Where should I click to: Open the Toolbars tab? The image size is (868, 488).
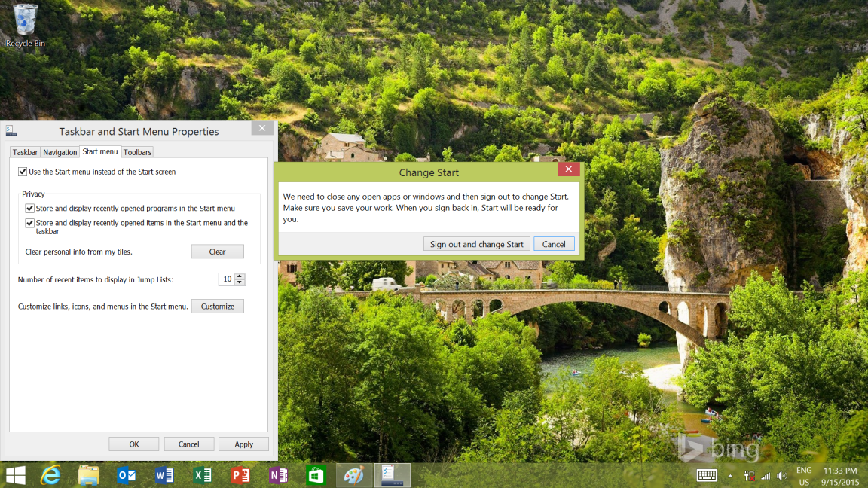(x=137, y=151)
